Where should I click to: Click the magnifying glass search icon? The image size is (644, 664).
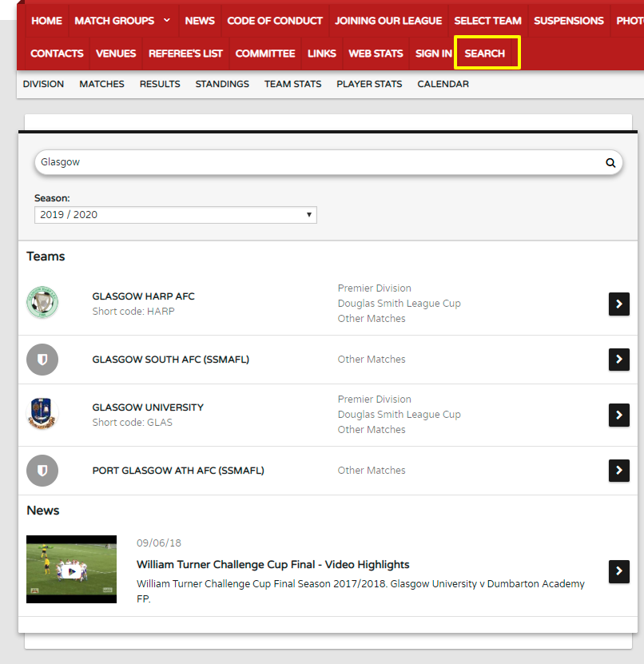tap(610, 162)
